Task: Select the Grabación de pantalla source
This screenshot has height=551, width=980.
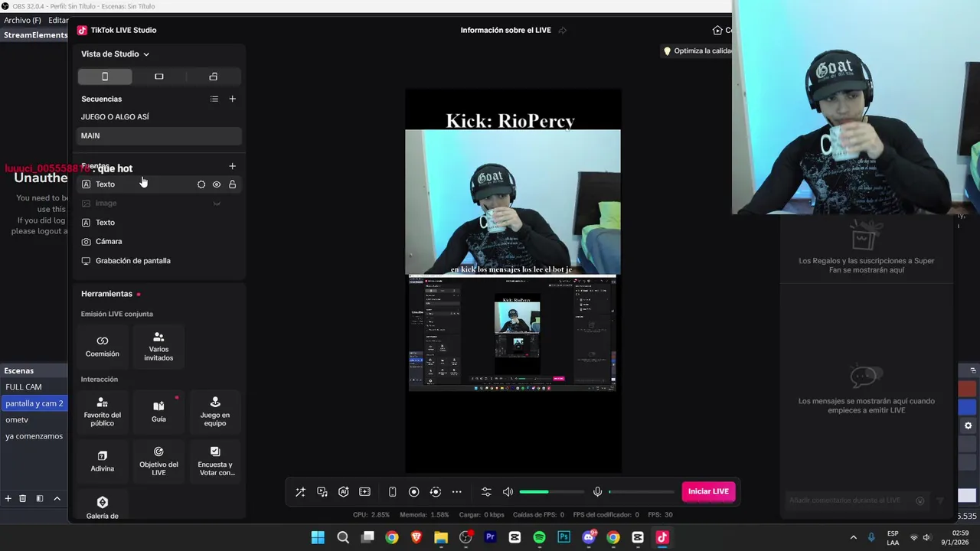Action: tap(159, 260)
